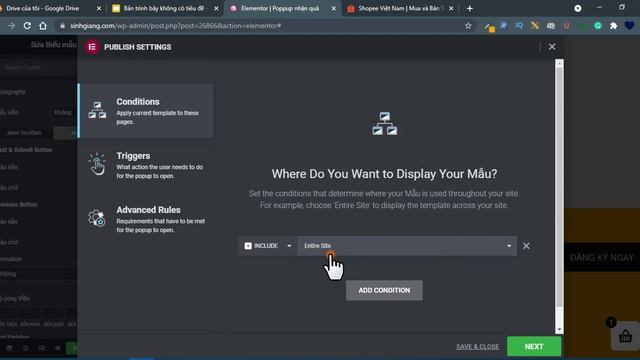
Task: Go to browser home page
Action: pos(43,26)
